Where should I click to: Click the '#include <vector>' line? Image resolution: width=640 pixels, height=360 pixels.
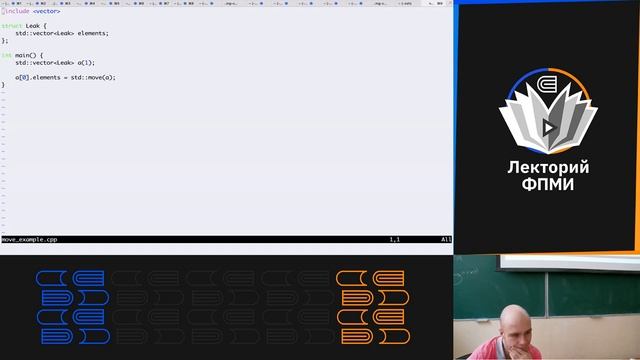click(x=31, y=11)
